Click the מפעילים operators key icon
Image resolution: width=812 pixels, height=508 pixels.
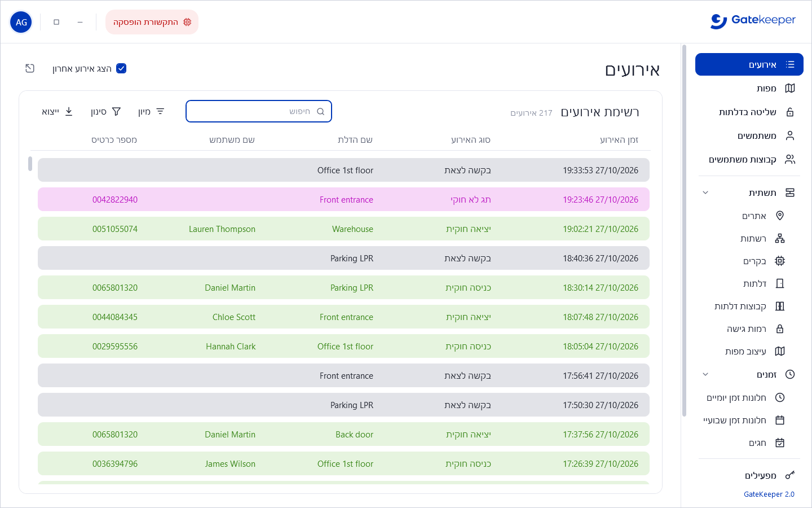[790, 475]
